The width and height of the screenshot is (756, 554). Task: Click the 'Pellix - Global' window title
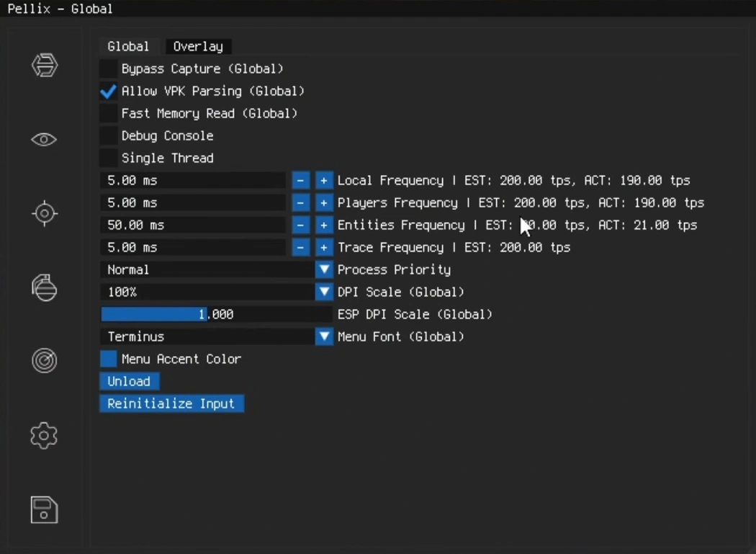click(x=60, y=9)
